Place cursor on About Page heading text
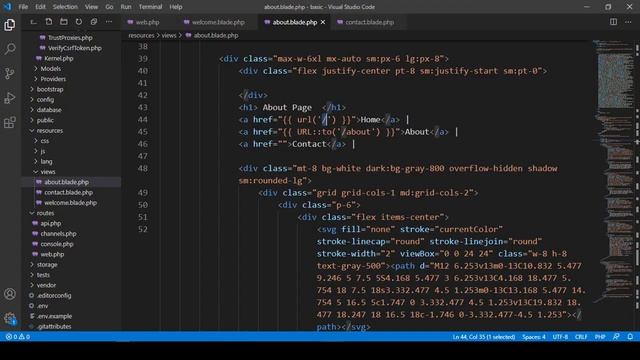 tap(287, 107)
